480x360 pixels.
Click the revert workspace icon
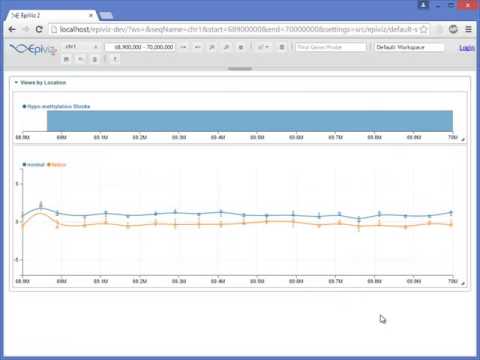coord(80,59)
